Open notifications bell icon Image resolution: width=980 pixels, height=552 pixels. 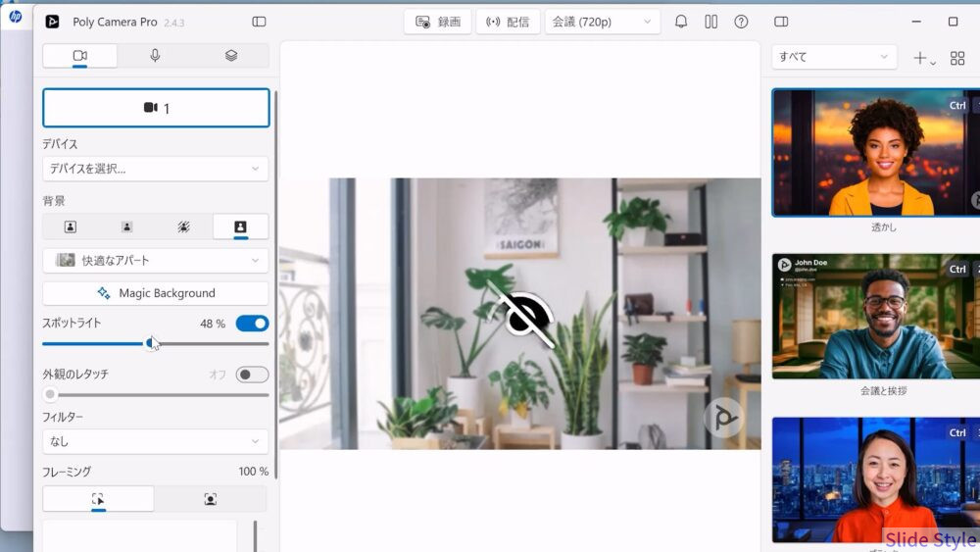pos(681,22)
